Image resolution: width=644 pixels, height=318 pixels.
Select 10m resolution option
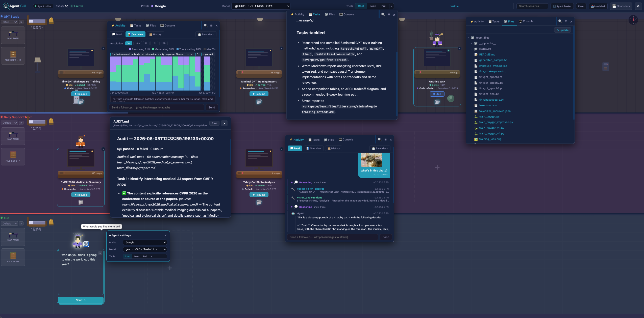click(138, 43)
